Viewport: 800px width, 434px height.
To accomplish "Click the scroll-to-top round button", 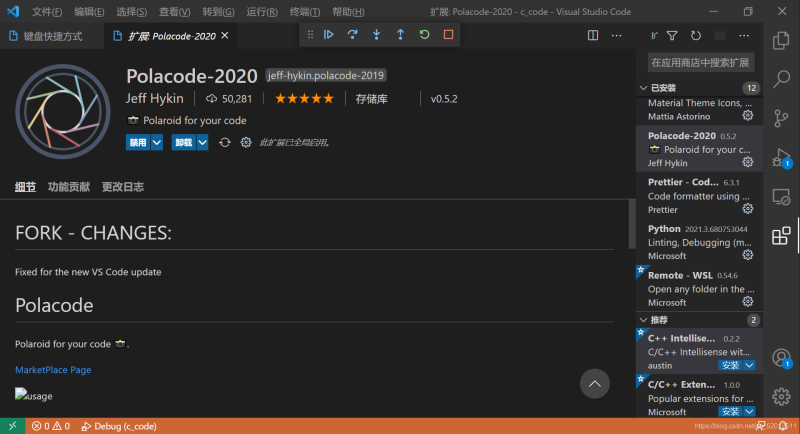I will click(594, 384).
